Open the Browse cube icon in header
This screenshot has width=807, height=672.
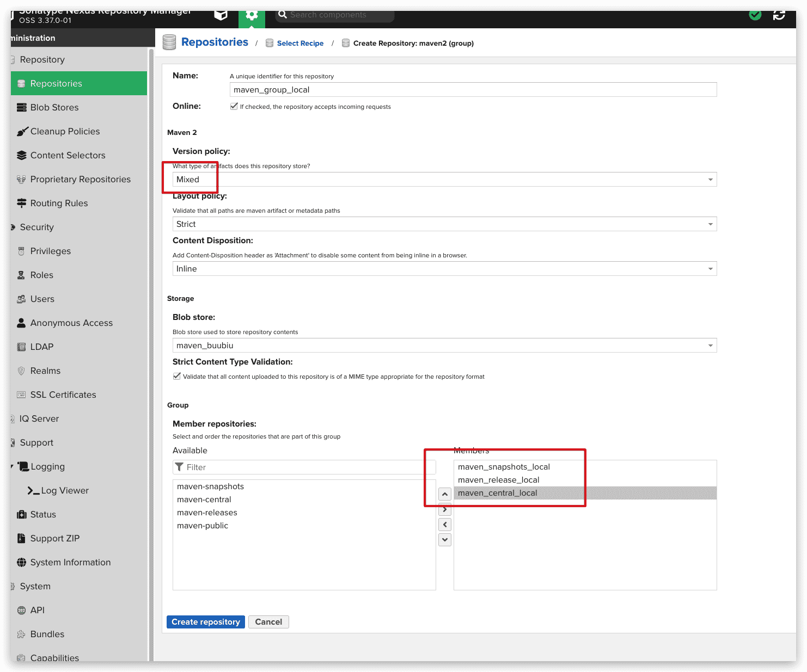click(221, 15)
